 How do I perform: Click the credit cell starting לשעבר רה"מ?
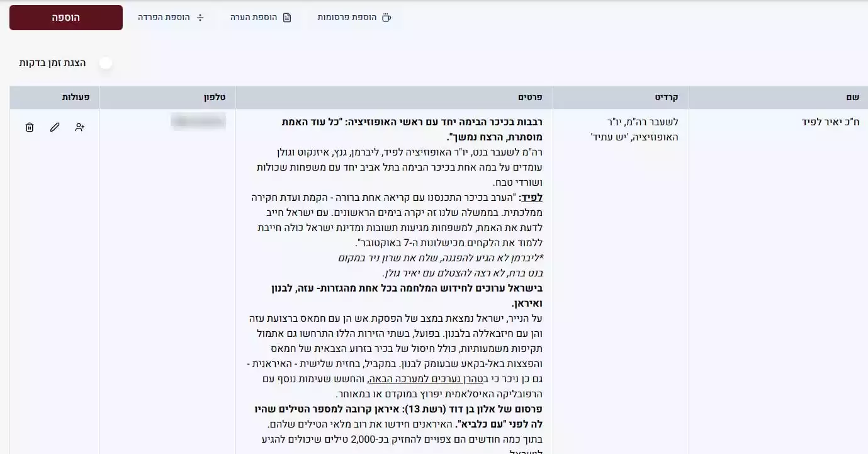(x=634, y=129)
